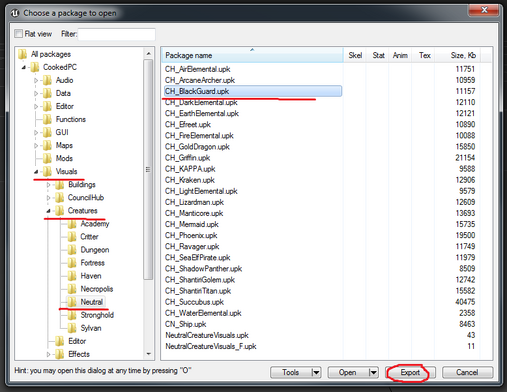Select the Functions folder icon
This screenshot has height=392, width=507.
48,119
